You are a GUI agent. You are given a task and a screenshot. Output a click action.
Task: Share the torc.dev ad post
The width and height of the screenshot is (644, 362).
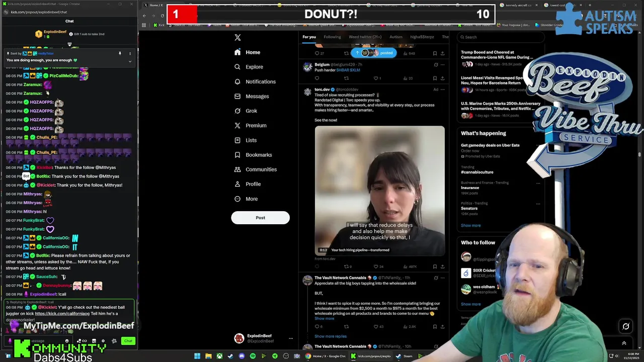click(442, 266)
